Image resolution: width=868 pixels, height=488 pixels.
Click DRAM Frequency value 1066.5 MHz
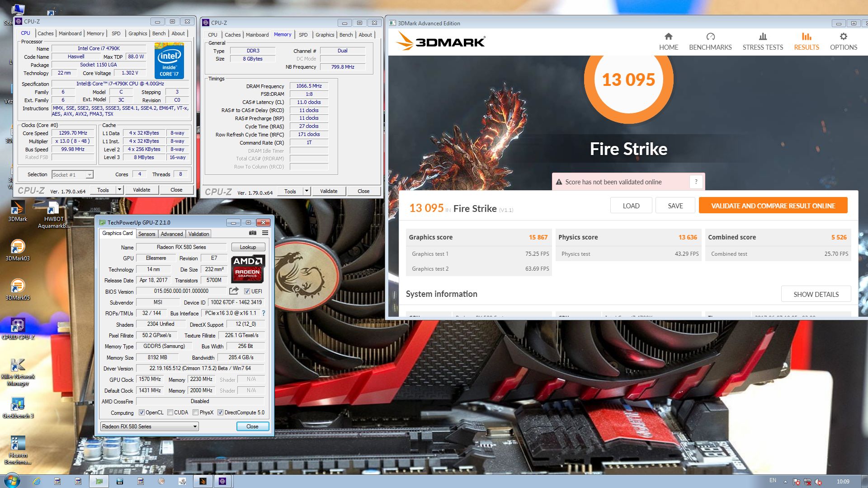point(309,86)
